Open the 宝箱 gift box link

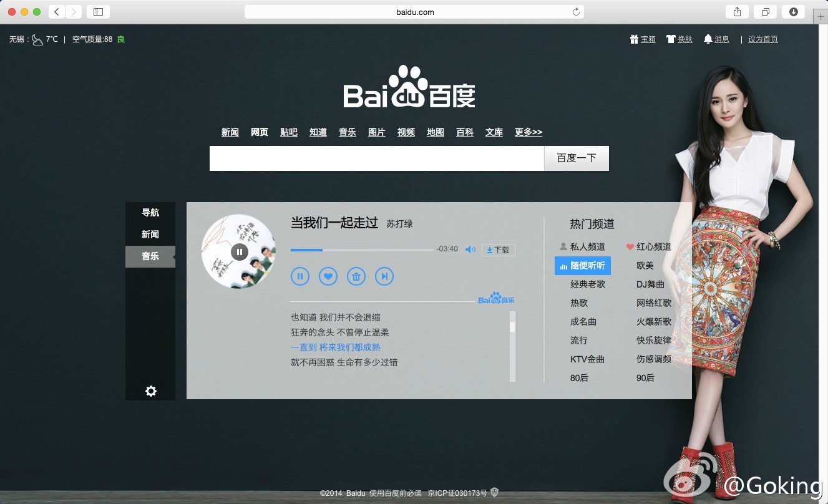tap(643, 39)
